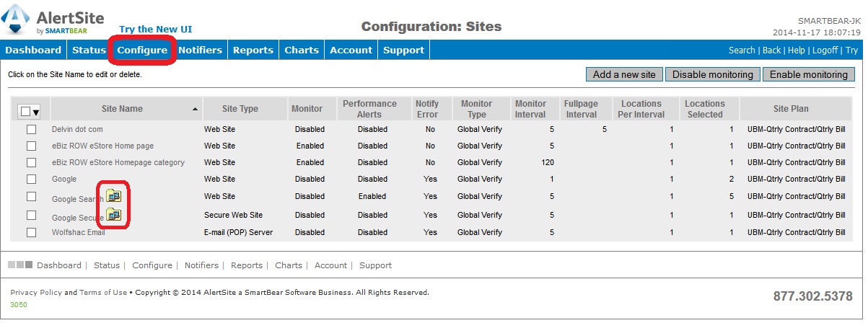
Task: Click the Help link in top bar
Action: tap(796, 50)
